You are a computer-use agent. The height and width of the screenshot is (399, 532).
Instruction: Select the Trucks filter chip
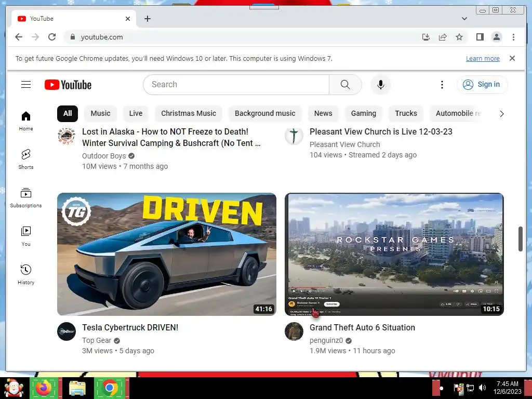click(x=406, y=113)
